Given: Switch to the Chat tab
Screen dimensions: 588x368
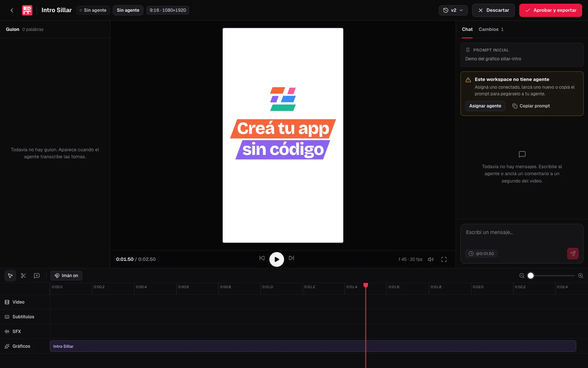Looking at the screenshot, I should click(467, 29).
